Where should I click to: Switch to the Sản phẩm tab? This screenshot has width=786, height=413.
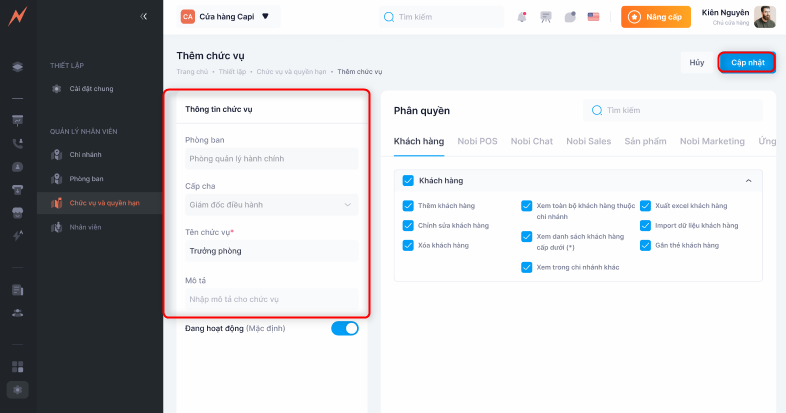tap(645, 141)
